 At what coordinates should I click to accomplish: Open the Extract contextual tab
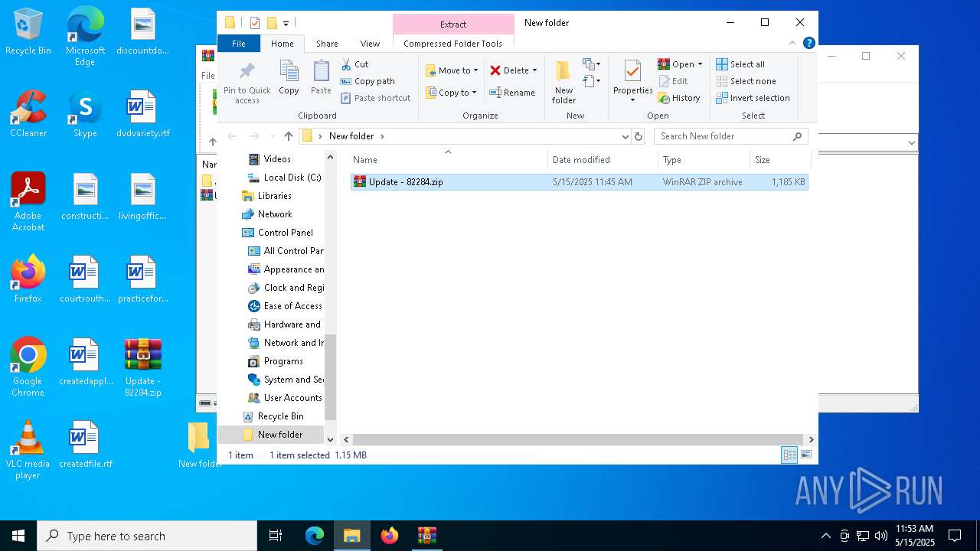(453, 24)
